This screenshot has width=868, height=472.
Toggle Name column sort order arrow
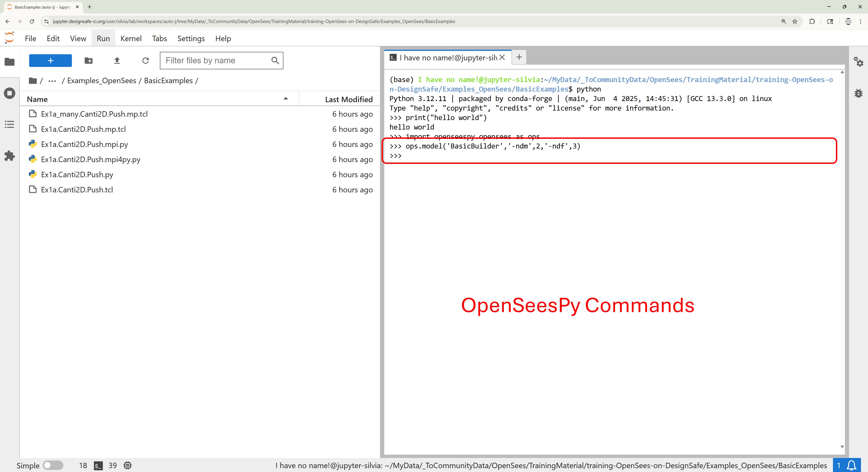285,99
